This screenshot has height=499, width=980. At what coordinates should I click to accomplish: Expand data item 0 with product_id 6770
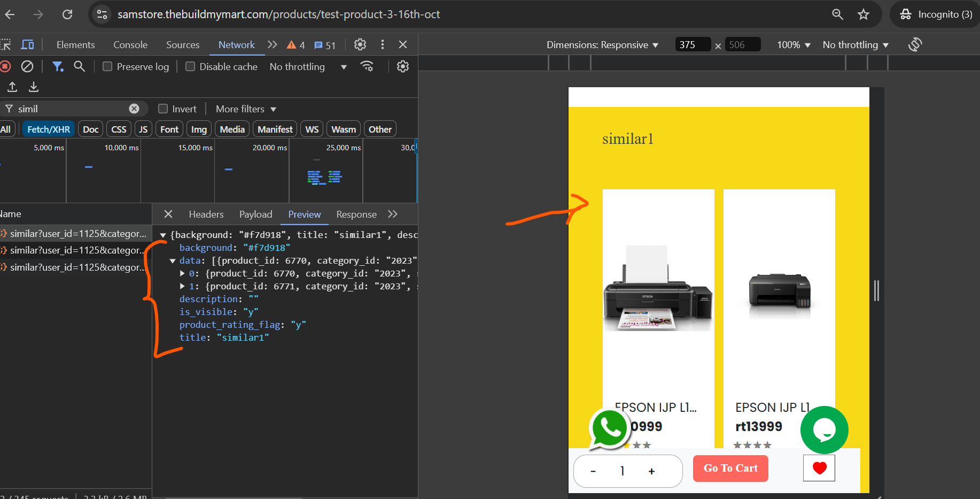(182, 273)
